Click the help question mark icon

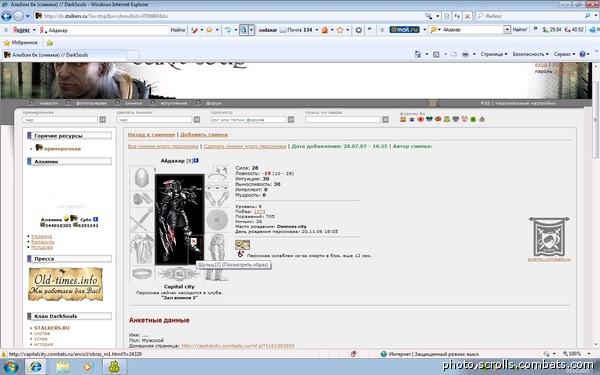(x=582, y=54)
